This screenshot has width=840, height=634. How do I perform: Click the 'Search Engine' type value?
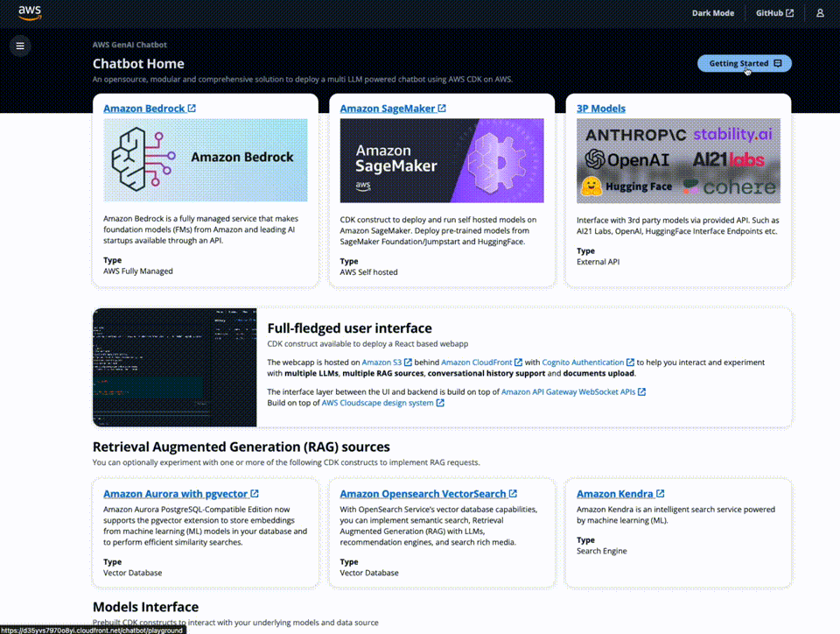(x=602, y=551)
